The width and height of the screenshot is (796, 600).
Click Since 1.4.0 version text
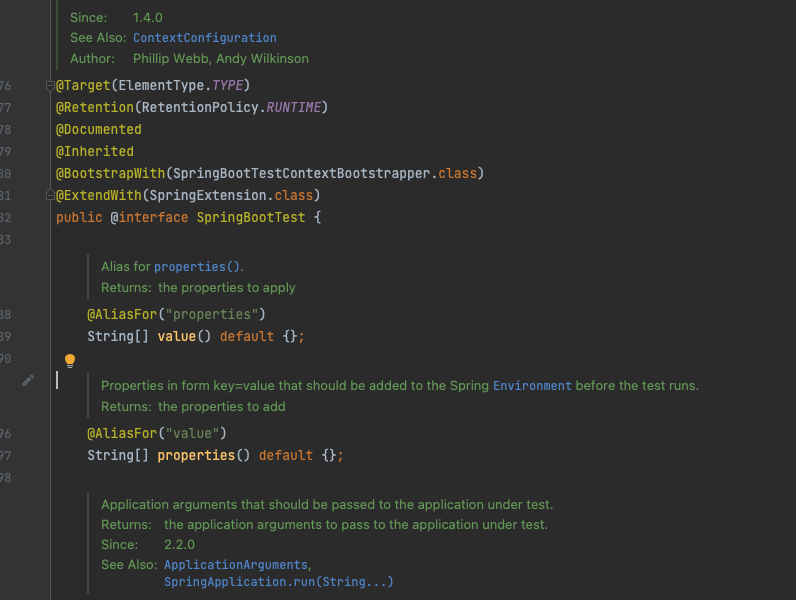pyautogui.click(x=148, y=18)
